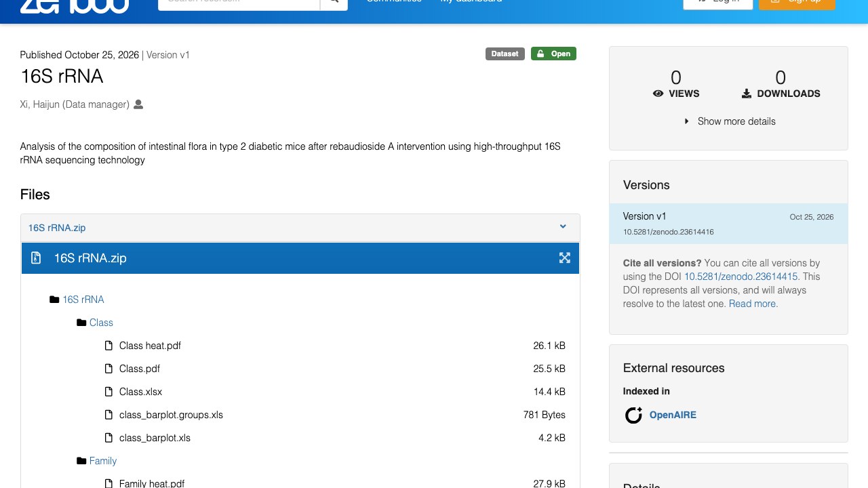Click the file icon beside Family heat.pdf
Image resolution: width=868 pixels, height=488 pixels.
[108, 483]
